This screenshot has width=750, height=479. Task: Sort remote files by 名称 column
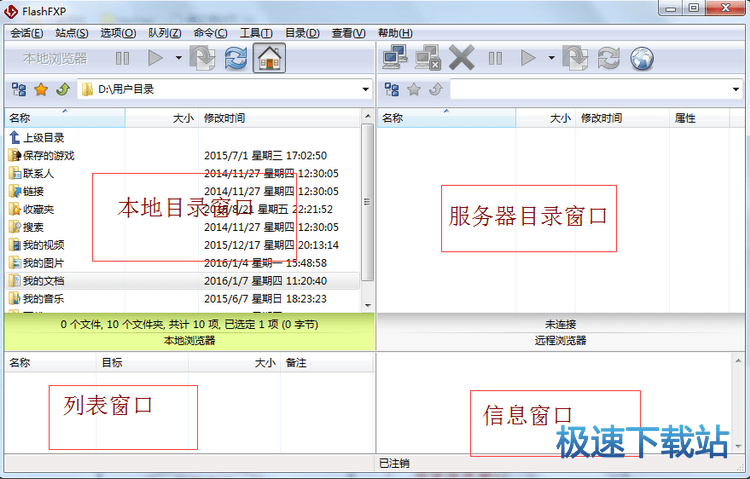(x=447, y=118)
